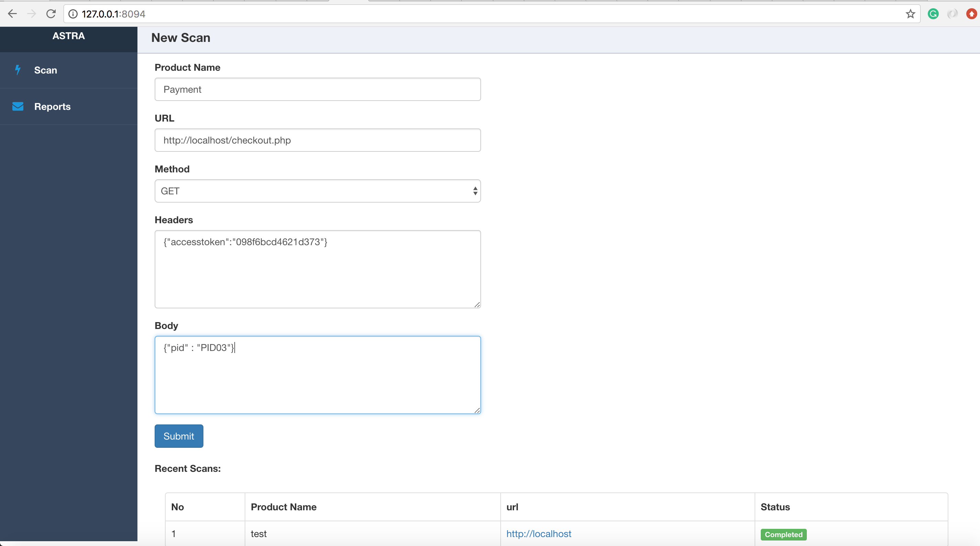
Task: Click inside the Body text area
Action: [318, 375]
